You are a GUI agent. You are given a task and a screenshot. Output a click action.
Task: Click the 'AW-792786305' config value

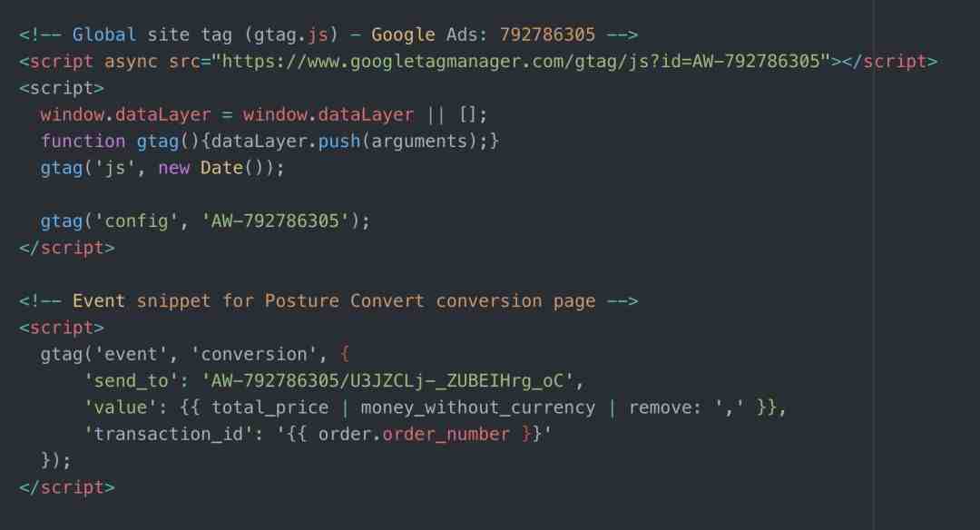pyautogui.click(x=275, y=221)
